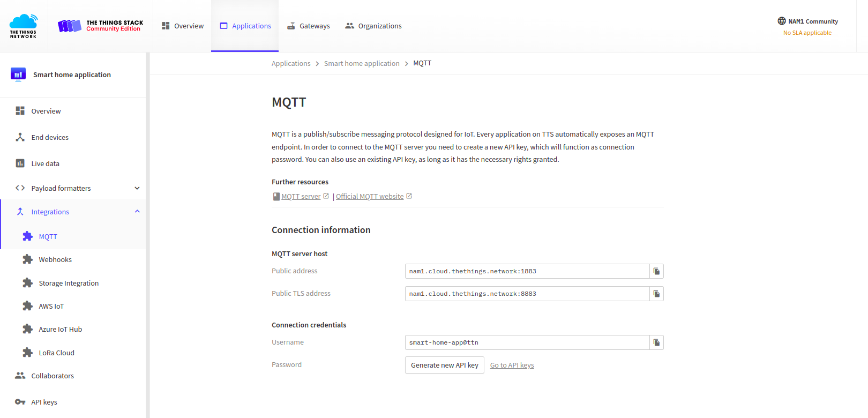The height and width of the screenshot is (418, 868).
Task: Open the Webhooks integration
Action: pos(55,259)
